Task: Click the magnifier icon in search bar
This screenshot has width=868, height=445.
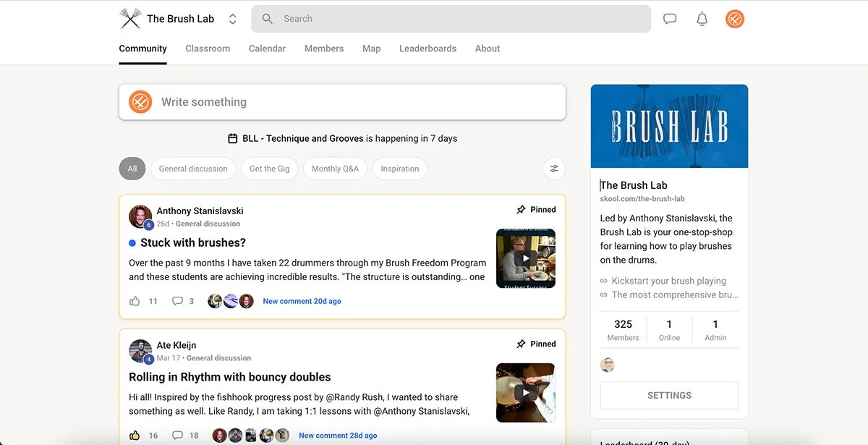Action: point(268,19)
